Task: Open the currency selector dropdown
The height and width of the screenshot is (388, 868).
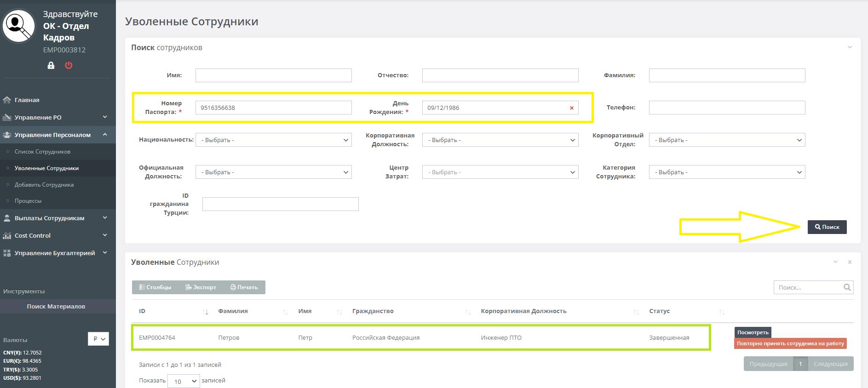Action: [98, 339]
